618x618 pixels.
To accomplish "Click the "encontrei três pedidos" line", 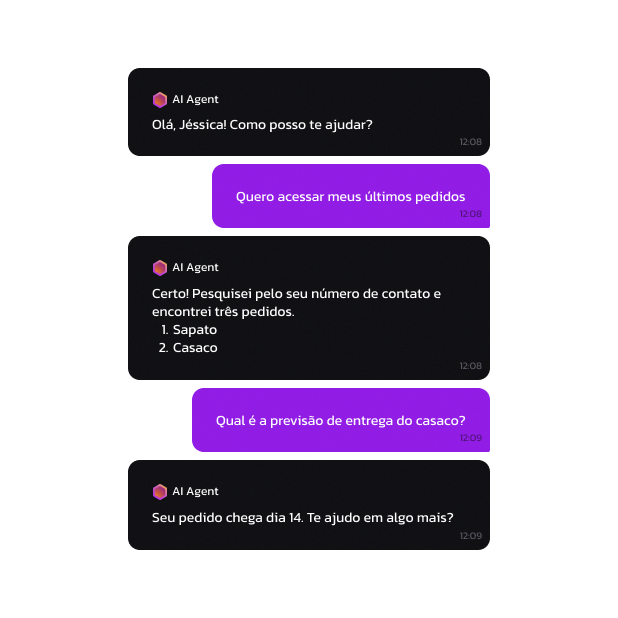I will [223, 311].
